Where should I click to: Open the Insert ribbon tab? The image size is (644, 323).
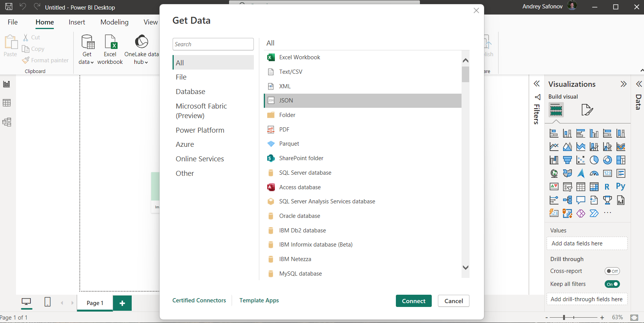pyautogui.click(x=77, y=22)
